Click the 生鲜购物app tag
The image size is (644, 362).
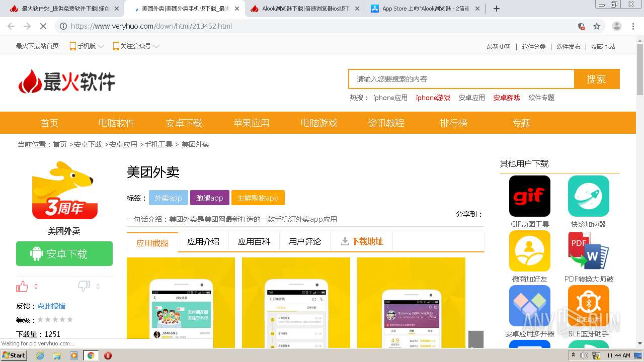point(258,198)
